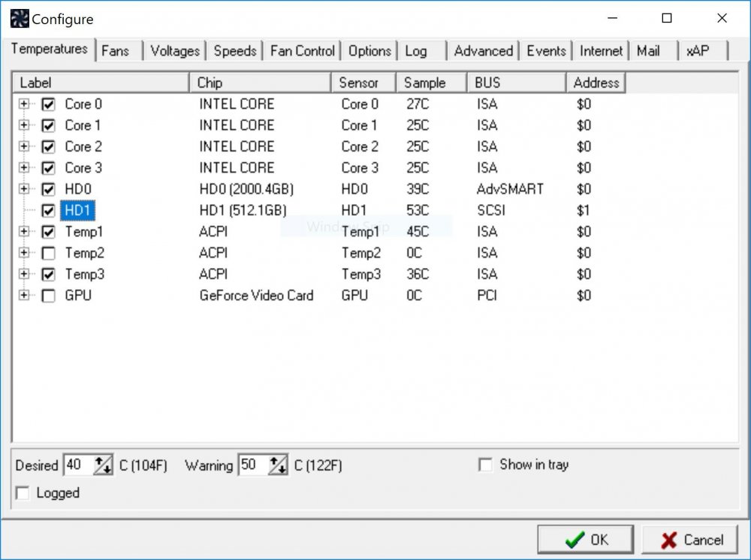Check the Show in tray option

click(485, 465)
